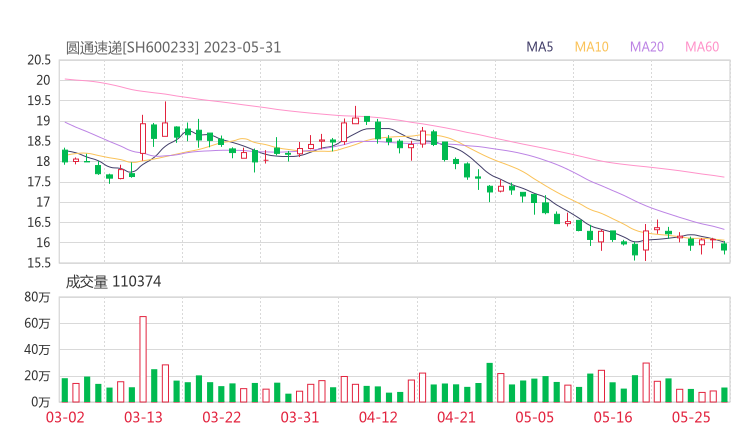
Task: Click the 05-25 date axis label
Action: pyautogui.click(x=691, y=417)
